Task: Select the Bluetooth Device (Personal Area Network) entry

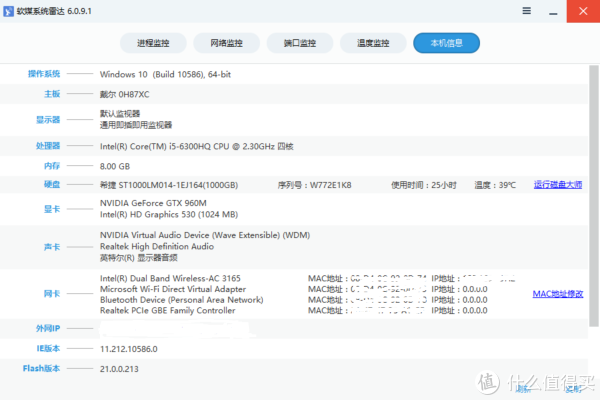Action: click(182, 300)
